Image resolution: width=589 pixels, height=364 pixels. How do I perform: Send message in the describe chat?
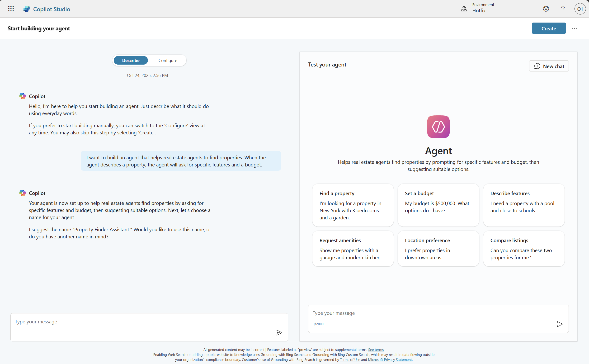point(279,332)
